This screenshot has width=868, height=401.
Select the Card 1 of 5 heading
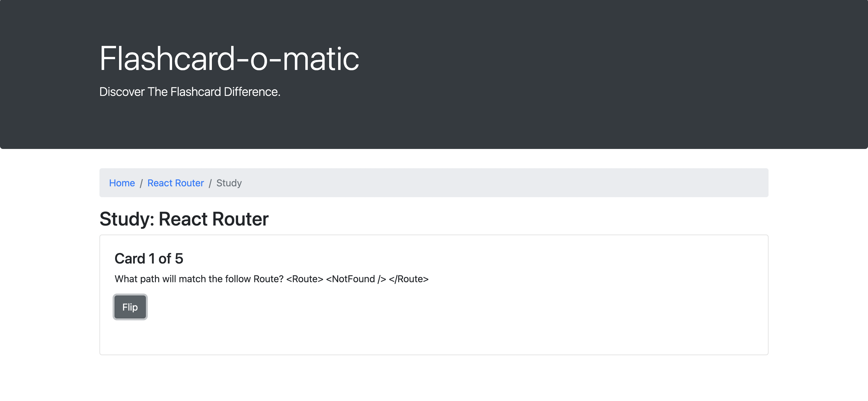tap(149, 258)
